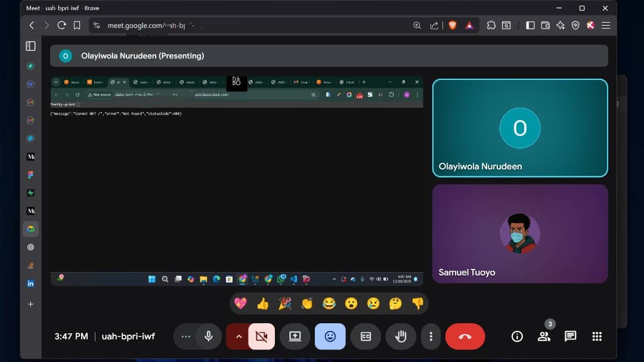Screen dimensions: 644x362
Task: Toggle Brave sidebar panel button
Action: coord(530,26)
